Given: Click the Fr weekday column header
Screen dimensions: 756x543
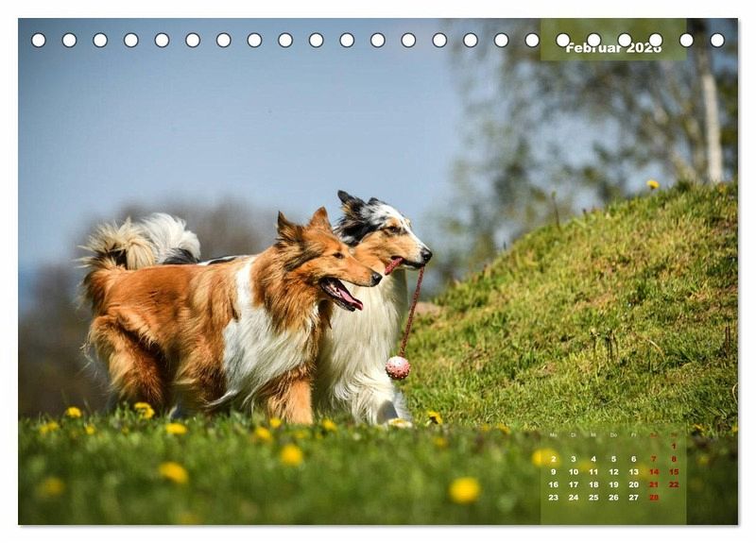Looking at the screenshot, I should point(633,435).
